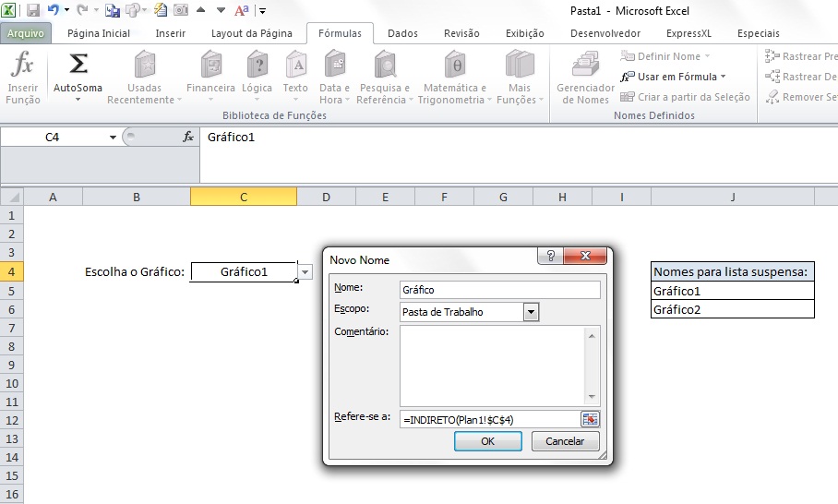The image size is (838, 504).
Task: Click the formula bar text Gráfico1
Action: (231, 137)
